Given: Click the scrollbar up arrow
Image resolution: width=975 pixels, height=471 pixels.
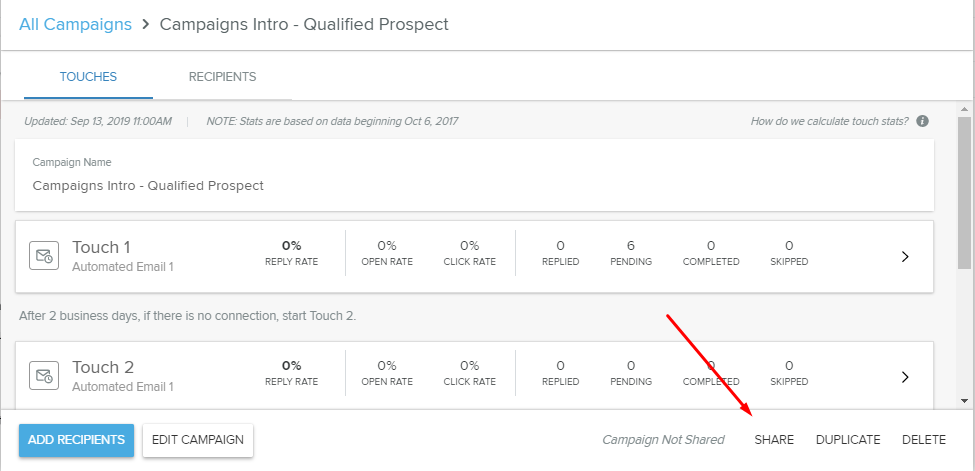Looking at the screenshot, I should [964, 109].
